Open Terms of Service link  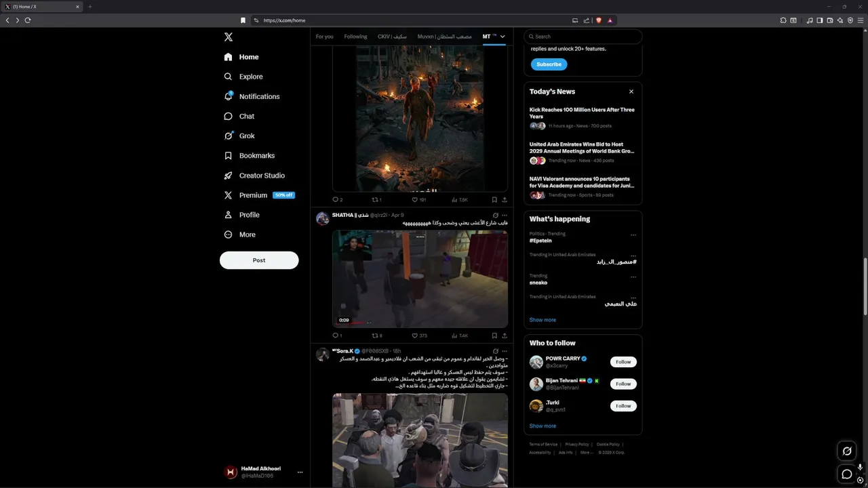pos(543,445)
